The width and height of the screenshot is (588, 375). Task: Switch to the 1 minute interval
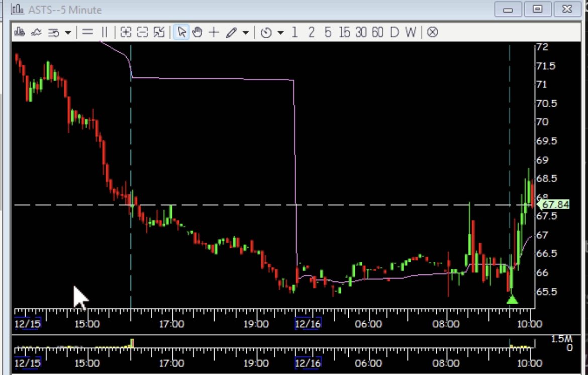(295, 33)
